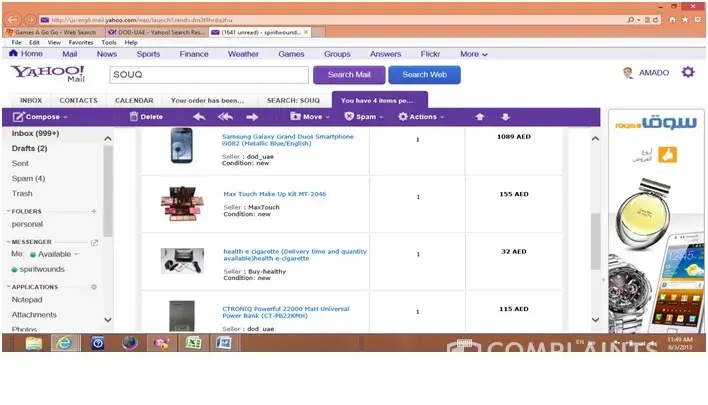Screen dimensions: 708x405
Task: Open browser tools gear icon
Action: point(698,20)
